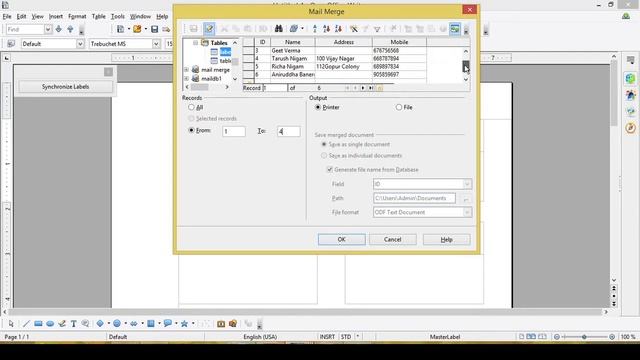Select the Rectangle drawing tool

pos(38,324)
